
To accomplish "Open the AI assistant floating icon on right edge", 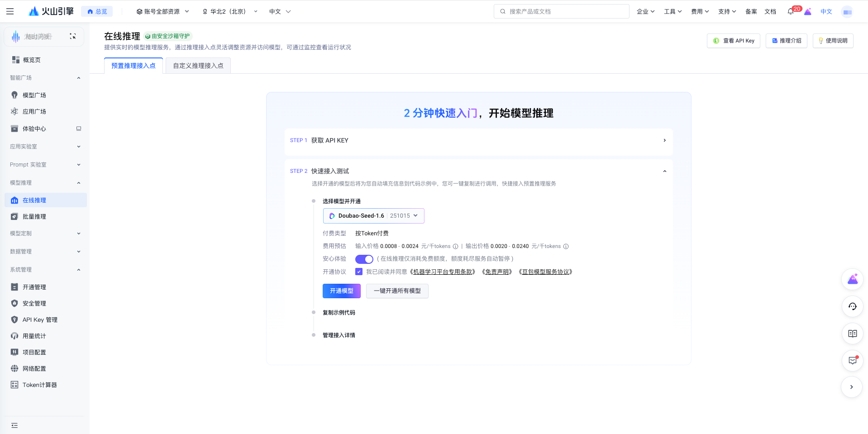I will 852,279.
